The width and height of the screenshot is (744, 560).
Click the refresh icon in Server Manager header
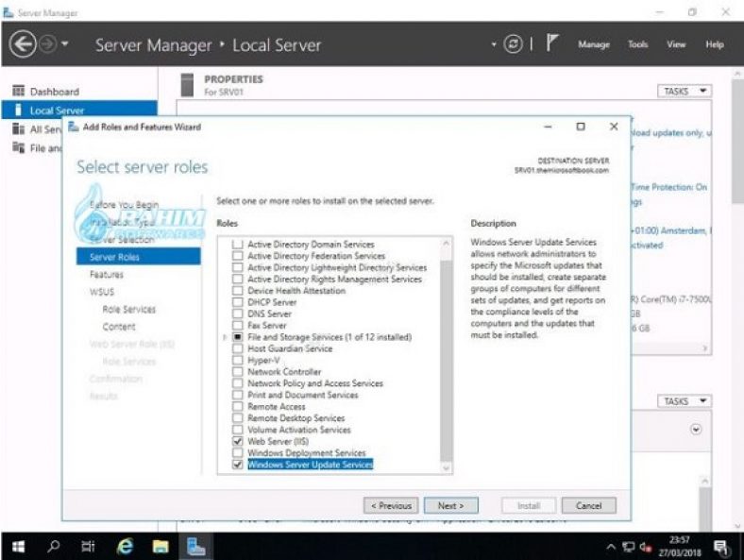click(513, 44)
